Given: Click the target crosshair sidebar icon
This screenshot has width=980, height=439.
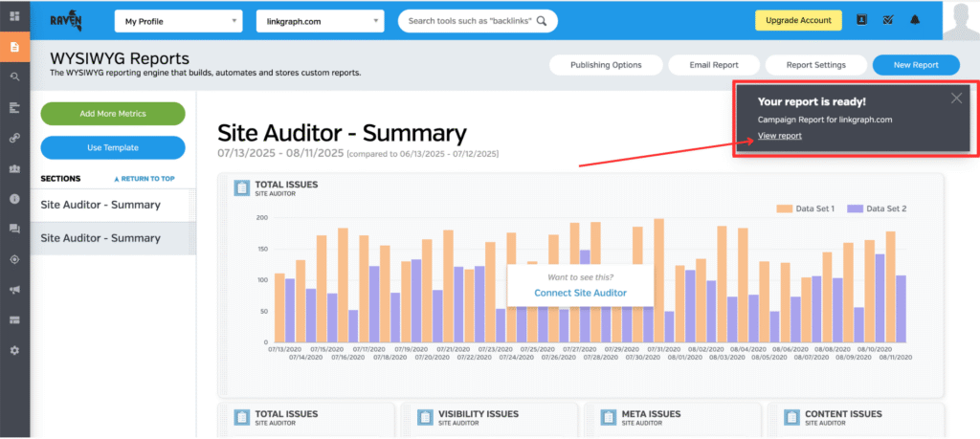Looking at the screenshot, I should coord(14,259).
